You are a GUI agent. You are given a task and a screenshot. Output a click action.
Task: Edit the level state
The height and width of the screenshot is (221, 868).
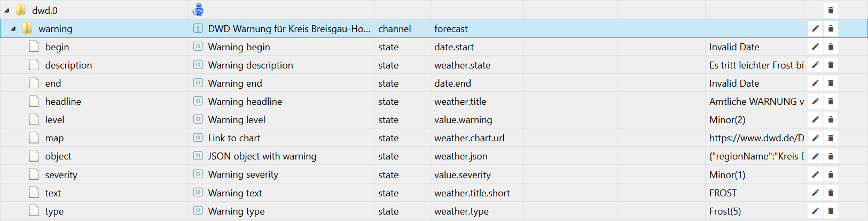coord(816,119)
